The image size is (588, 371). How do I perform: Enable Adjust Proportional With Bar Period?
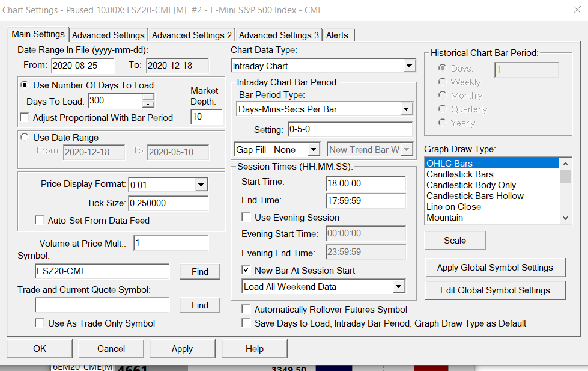pyautogui.click(x=25, y=117)
